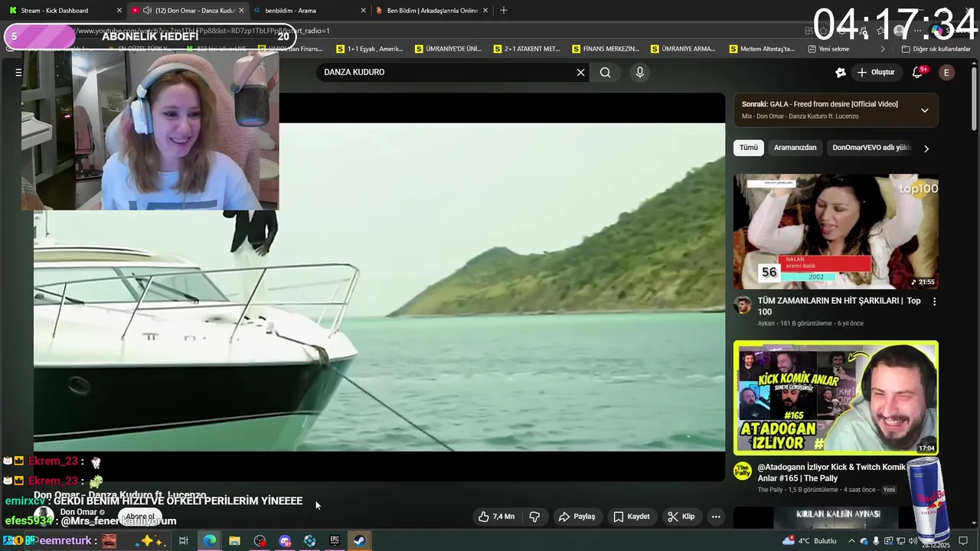
Task: Open Diğer sık kullanılanlar bookmarks folder
Action: pos(936,49)
